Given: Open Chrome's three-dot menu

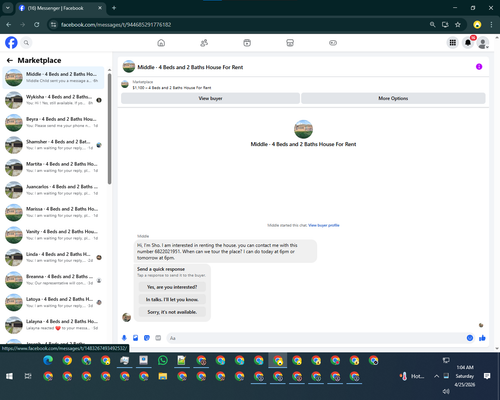Looking at the screenshot, I should (x=491, y=25).
